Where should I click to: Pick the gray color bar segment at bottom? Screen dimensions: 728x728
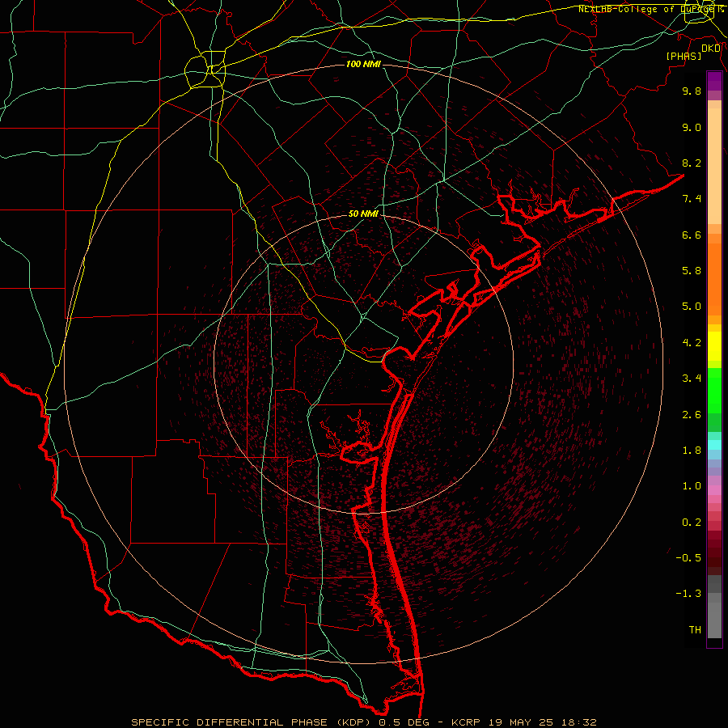tap(714, 620)
